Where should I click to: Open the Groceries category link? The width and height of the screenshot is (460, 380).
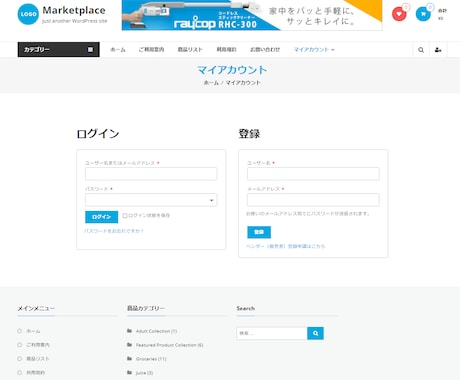click(151, 359)
